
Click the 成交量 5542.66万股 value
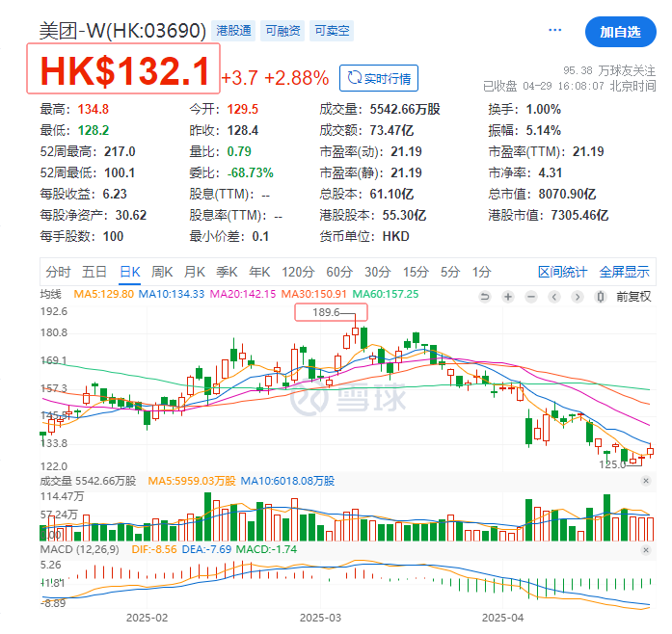click(405, 109)
